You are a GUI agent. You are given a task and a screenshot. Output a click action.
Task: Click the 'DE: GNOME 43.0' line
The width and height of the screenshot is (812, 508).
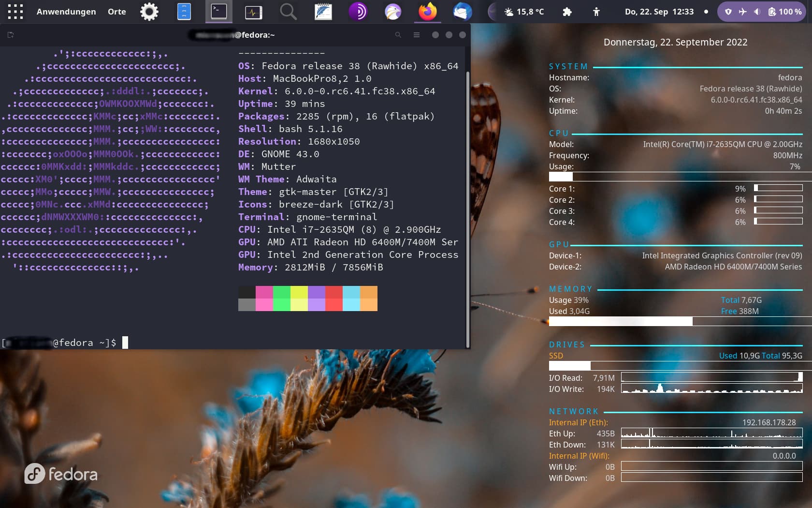click(x=278, y=154)
